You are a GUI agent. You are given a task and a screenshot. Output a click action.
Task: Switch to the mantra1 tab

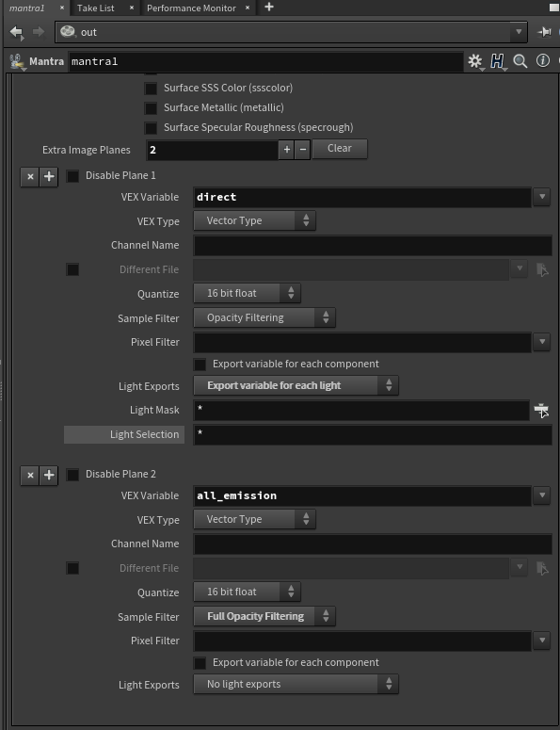pyautogui.click(x=27, y=8)
